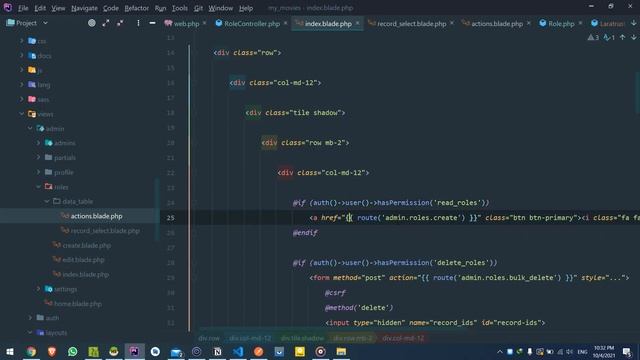Viewport: 640px width, 360px height.
Task: Open Visual Studio Code from the taskbar
Action: click(238, 351)
